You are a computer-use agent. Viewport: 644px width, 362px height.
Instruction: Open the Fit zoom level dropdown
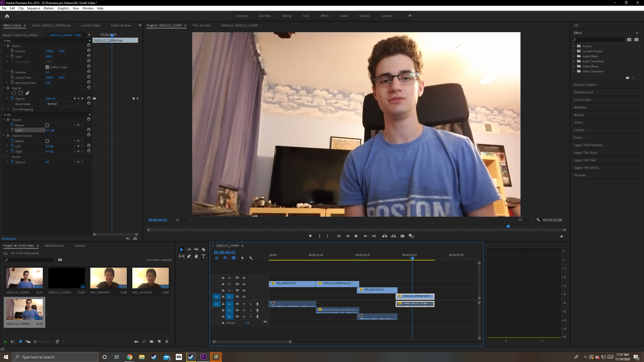(183, 220)
